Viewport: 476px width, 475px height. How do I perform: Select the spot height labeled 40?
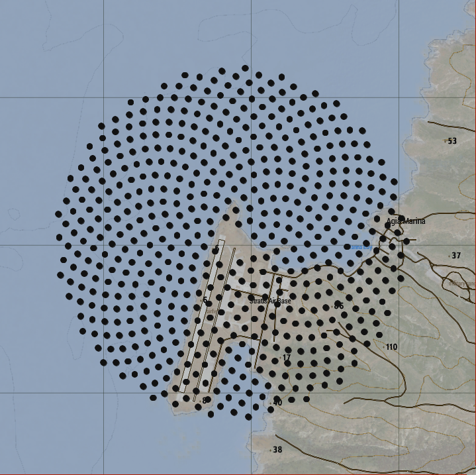point(277,403)
